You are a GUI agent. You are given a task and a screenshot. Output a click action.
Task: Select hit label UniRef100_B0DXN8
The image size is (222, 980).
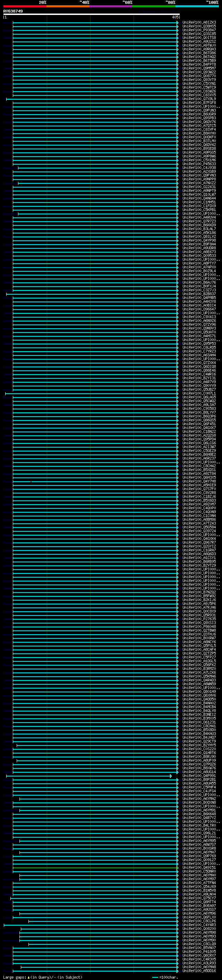[199, 802]
